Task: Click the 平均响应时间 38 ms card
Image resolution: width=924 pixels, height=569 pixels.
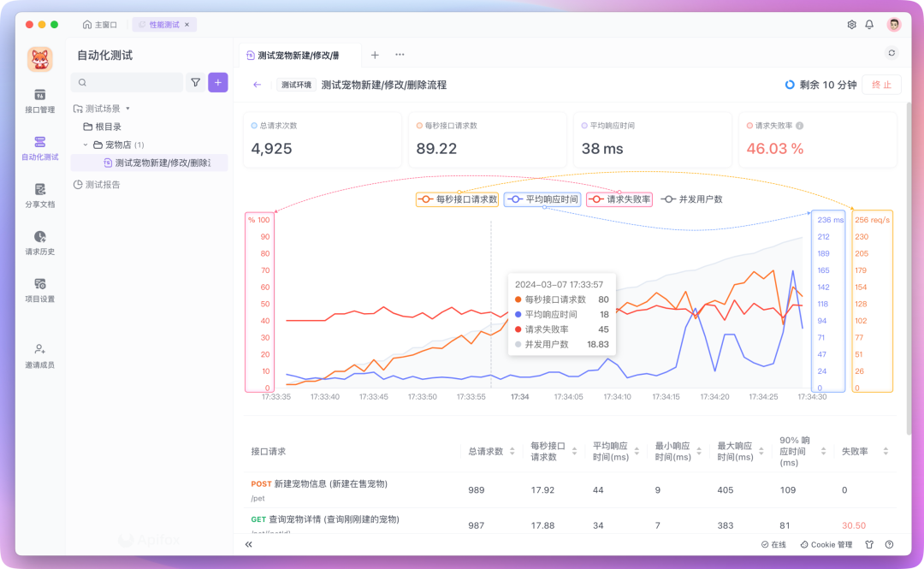Action: coord(652,139)
